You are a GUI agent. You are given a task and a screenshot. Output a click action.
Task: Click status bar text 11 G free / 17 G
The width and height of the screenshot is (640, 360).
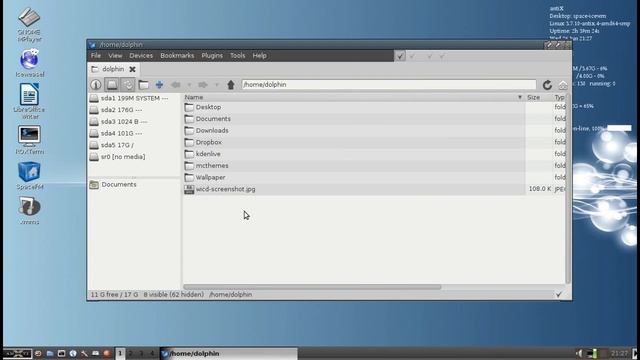tap(114, 294)
